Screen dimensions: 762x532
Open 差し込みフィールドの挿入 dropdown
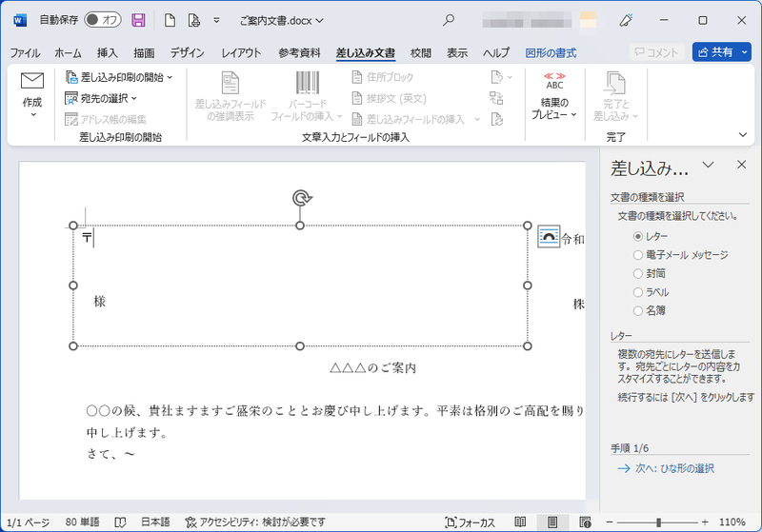coord(477,119)
